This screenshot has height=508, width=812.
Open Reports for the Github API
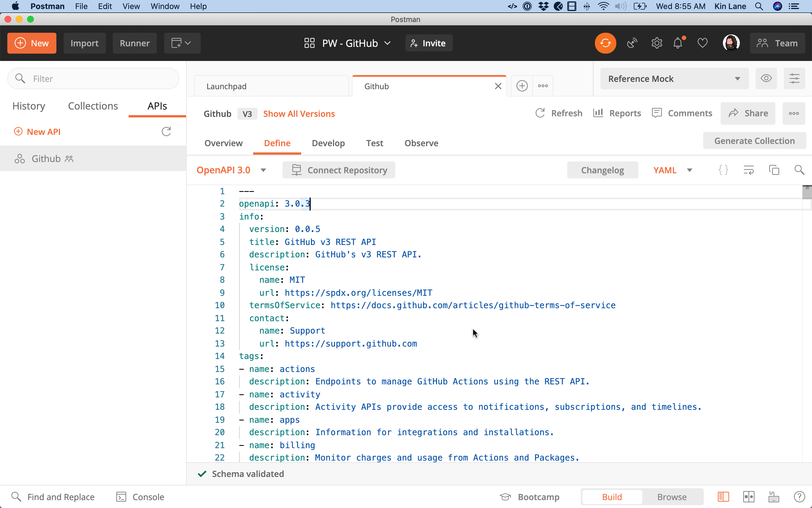[x=617, y=113]
